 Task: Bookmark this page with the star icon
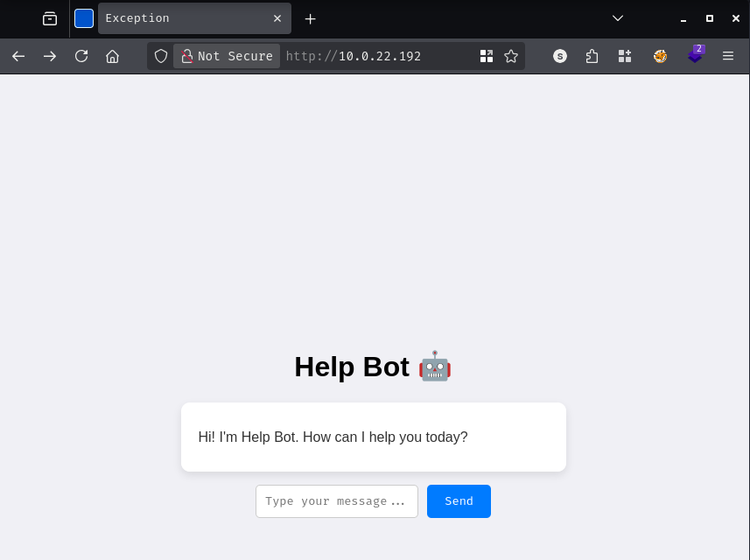click(511, 56)
